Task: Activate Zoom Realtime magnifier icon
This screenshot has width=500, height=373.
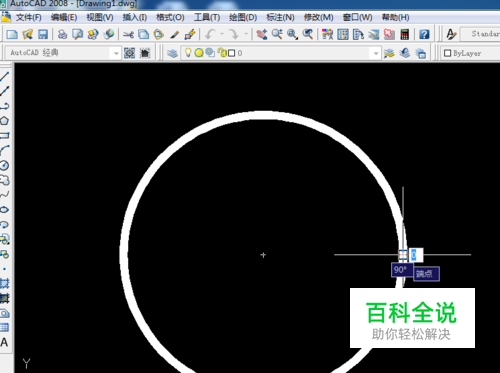Action: point(277,34)
